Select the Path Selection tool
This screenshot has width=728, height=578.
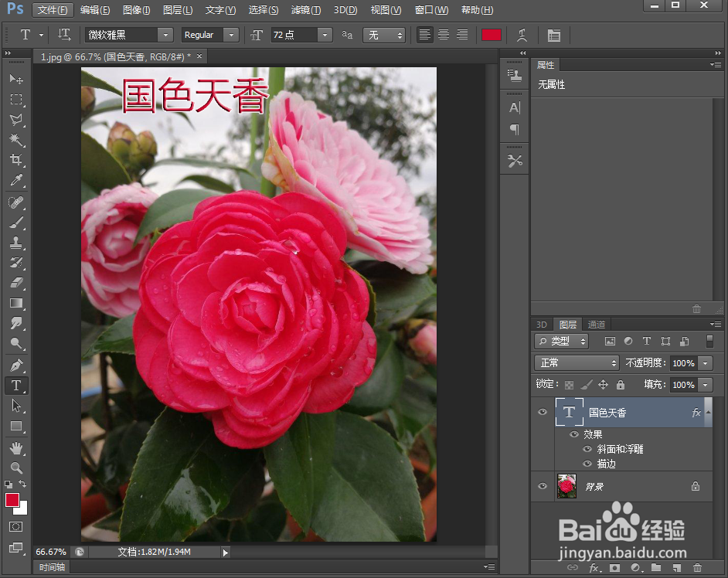point(16,406)
